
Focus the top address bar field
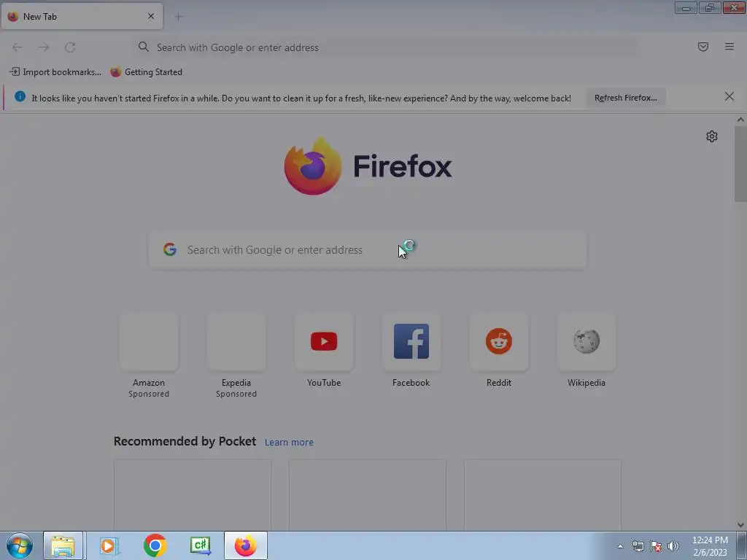(386, 47)
